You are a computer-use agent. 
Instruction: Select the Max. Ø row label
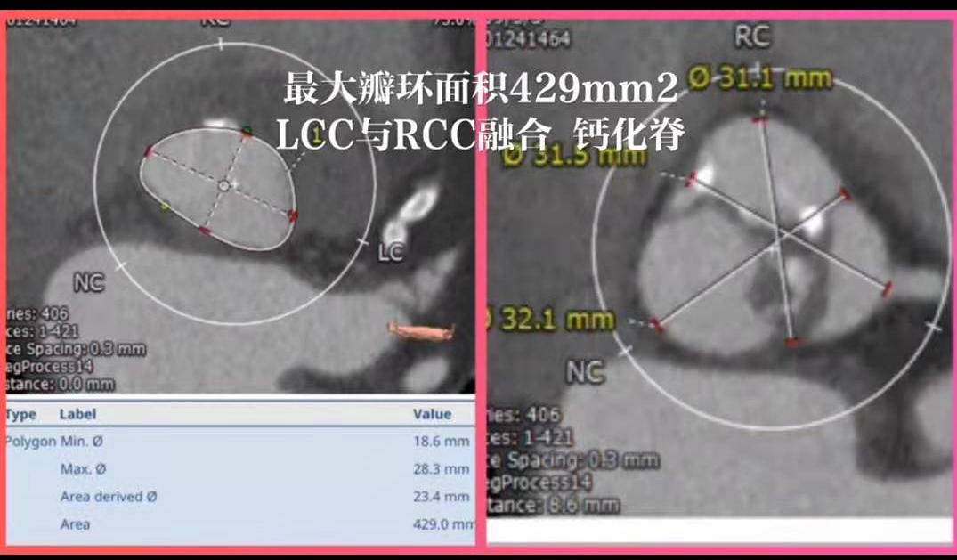pyautogui.click(x=83, y=469)
